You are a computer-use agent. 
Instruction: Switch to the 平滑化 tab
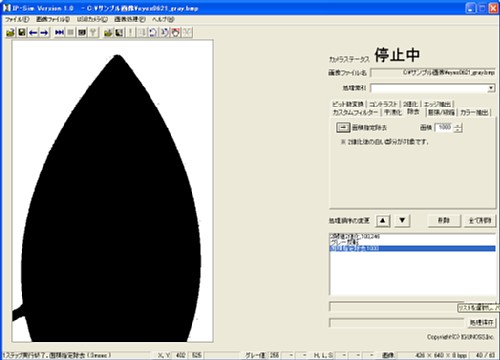pos(393,112)
